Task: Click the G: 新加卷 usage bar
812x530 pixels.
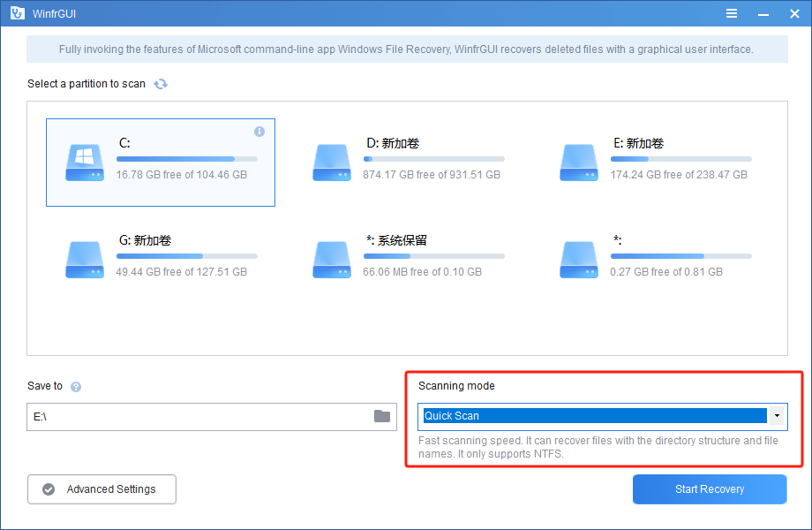Action: (x=187, y=256)
